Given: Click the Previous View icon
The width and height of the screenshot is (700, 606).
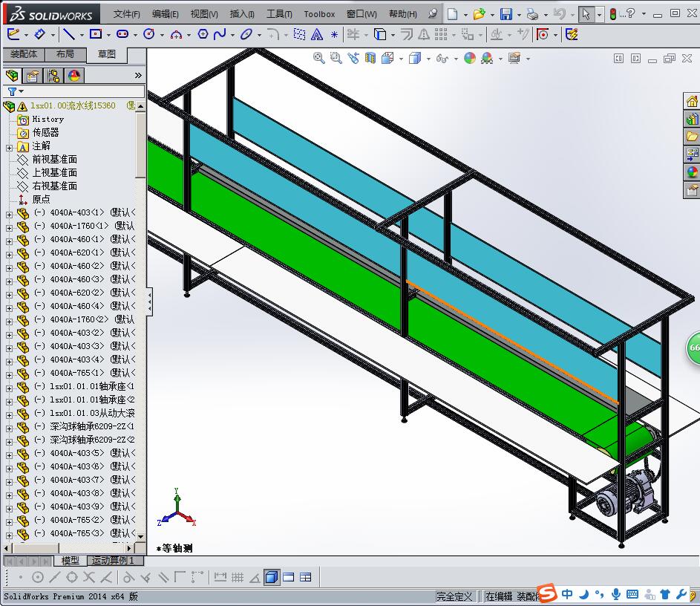Looking at the screenshot, I should pos(353,58).
